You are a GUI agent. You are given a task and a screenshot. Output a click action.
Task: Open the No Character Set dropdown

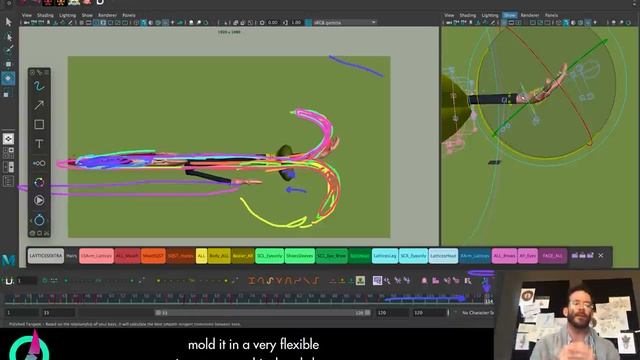click(x=477, y=313)
